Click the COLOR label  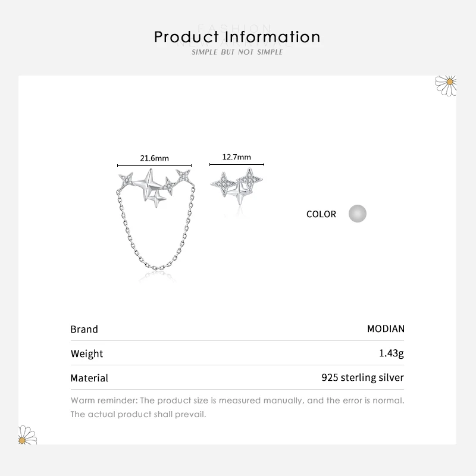pyautogui.click(x=321, y=214)
